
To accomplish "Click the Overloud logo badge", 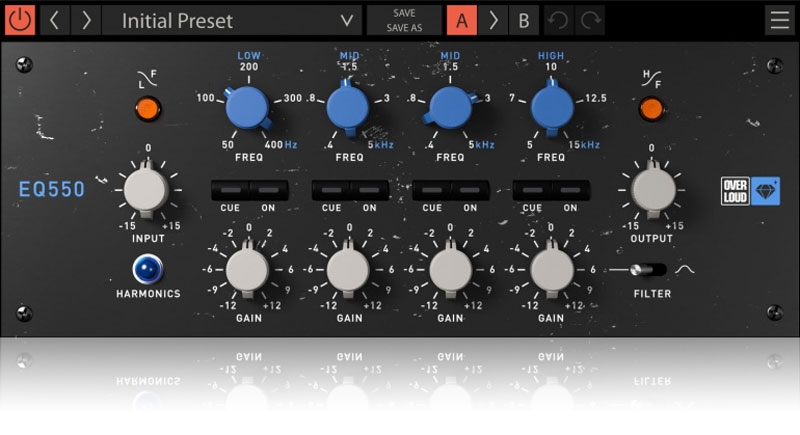I will (x=750, y=190).
